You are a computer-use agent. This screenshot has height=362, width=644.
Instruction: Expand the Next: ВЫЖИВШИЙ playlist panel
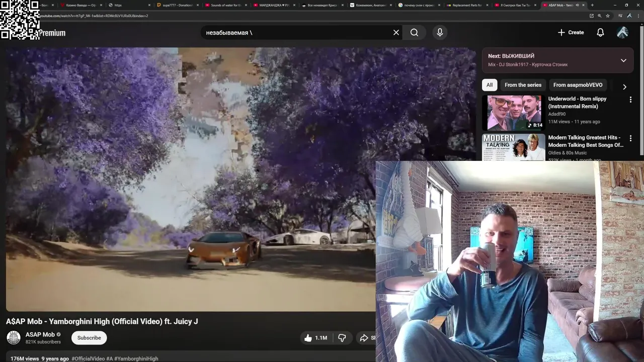(x=623, y=60)
